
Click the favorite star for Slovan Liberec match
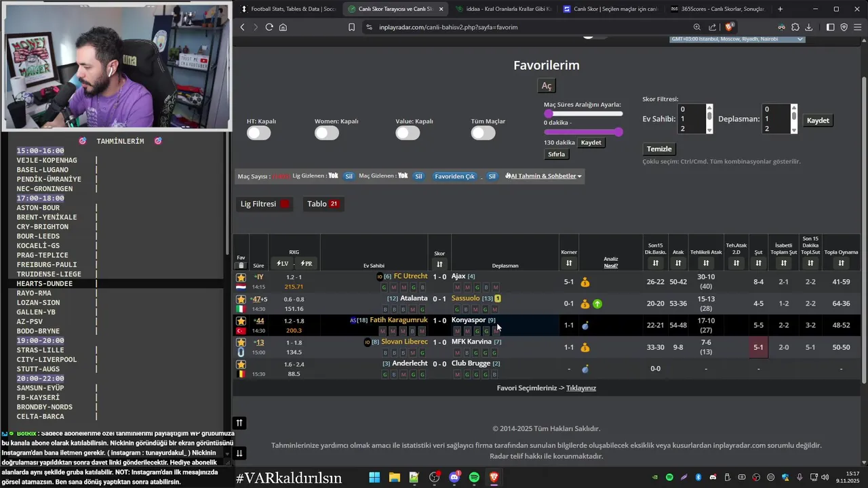[241, 342]
